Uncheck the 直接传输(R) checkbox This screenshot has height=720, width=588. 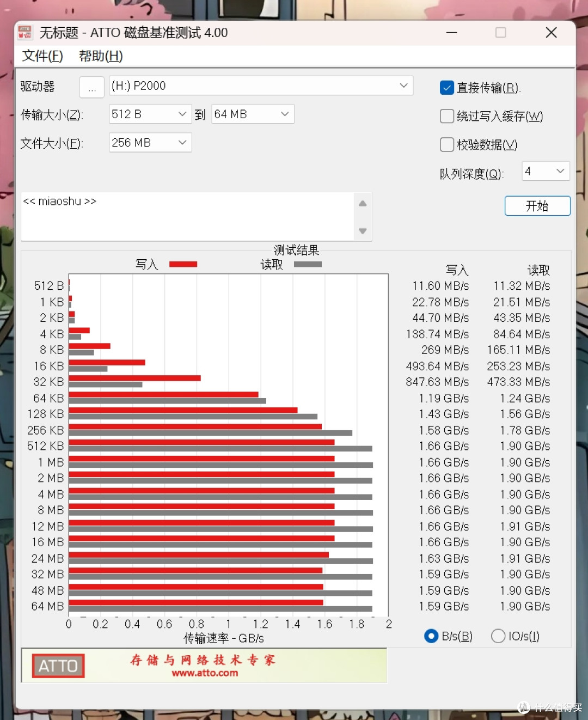tap(446, 88)
